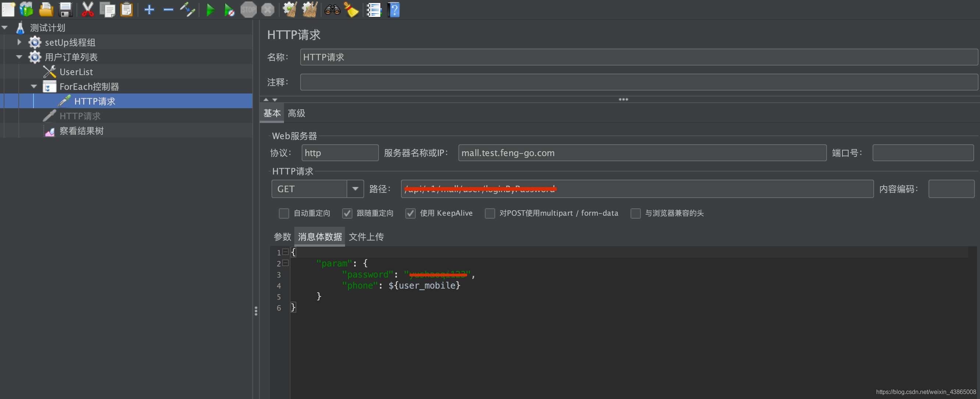Shut down test threads gracefully
980x399 pixels.
268,10
